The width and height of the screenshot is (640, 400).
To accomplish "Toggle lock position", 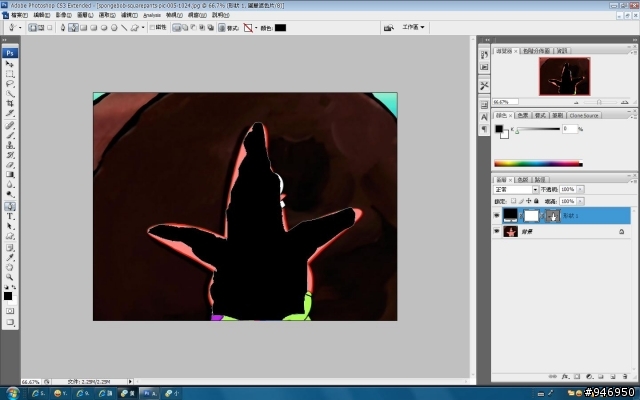I will [529, 201].
